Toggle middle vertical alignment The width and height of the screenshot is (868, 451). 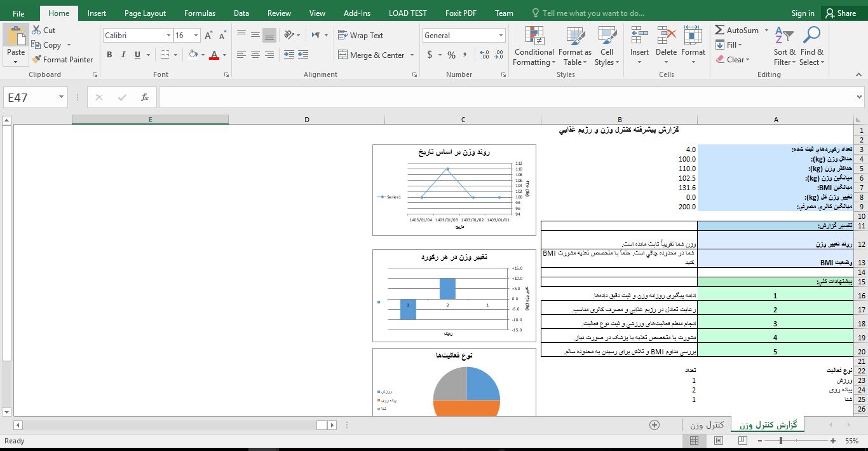(x=255, y=35)
